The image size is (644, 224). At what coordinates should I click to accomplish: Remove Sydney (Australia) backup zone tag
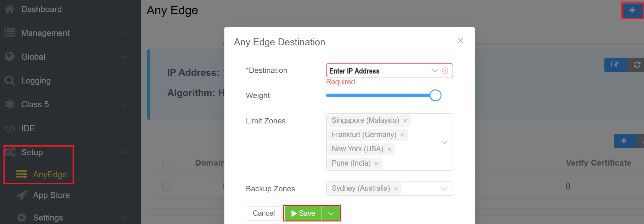click(396, 189)
